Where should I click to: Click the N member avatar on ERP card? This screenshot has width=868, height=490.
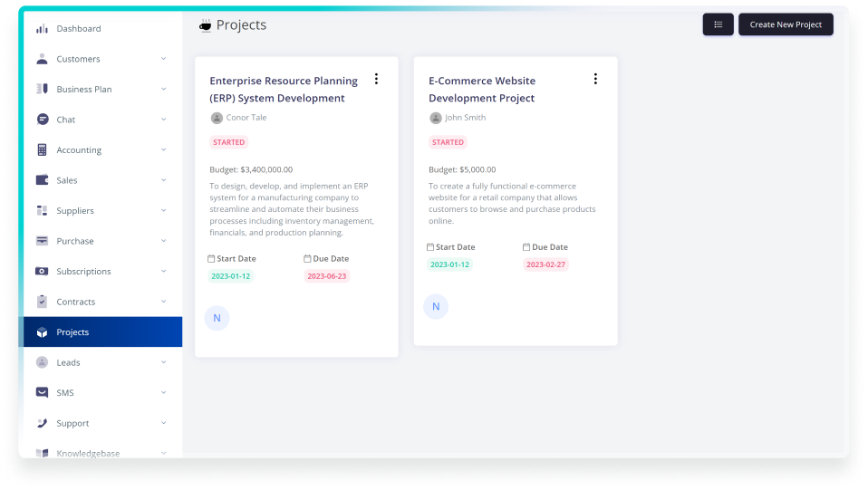coord(217,318)
